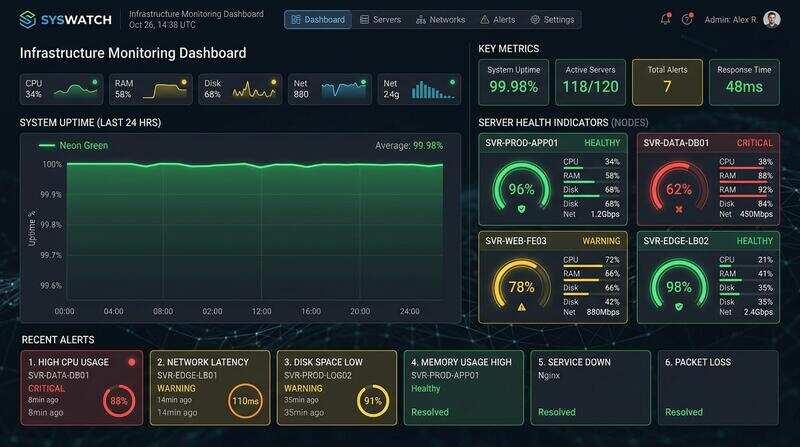800x447 pixels.
Task: Click the Active Servers 118/120 metric
Action: pyautogui.click(x=590, y=82)
